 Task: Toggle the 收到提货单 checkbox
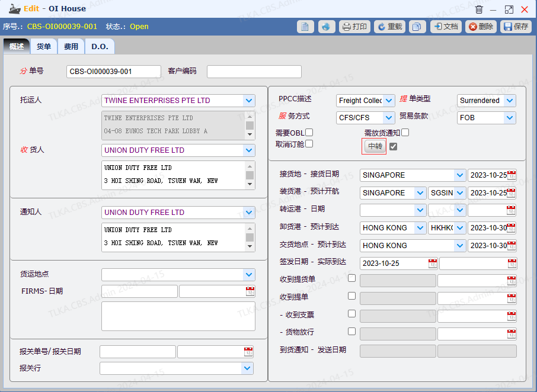click(351, 278)
